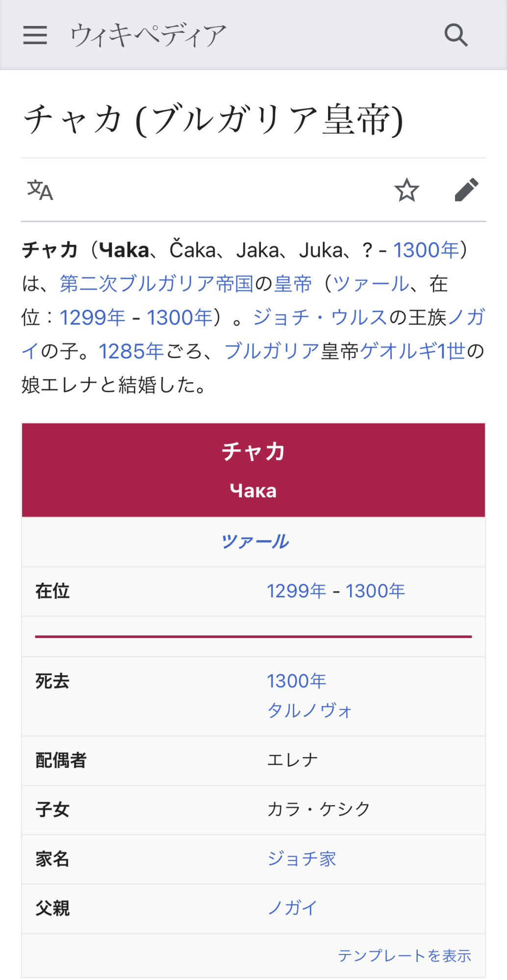The height and width of the screenshot is (980, 507).
Task: Follow the ジョチ・ウルス link
Action: pos(320,318)
